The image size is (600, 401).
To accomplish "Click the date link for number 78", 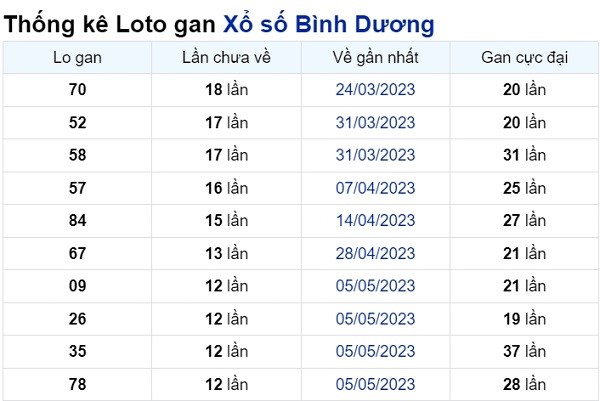I will pos(375,384).
